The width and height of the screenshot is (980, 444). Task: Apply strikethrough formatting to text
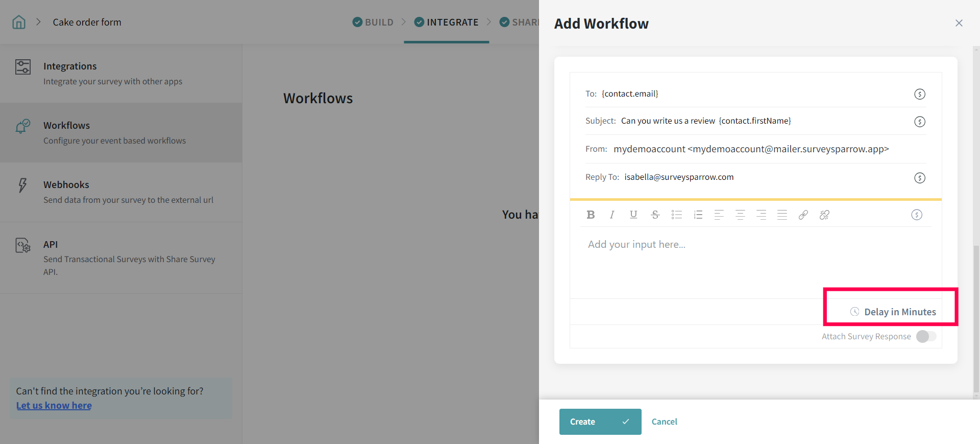point(655,215)
